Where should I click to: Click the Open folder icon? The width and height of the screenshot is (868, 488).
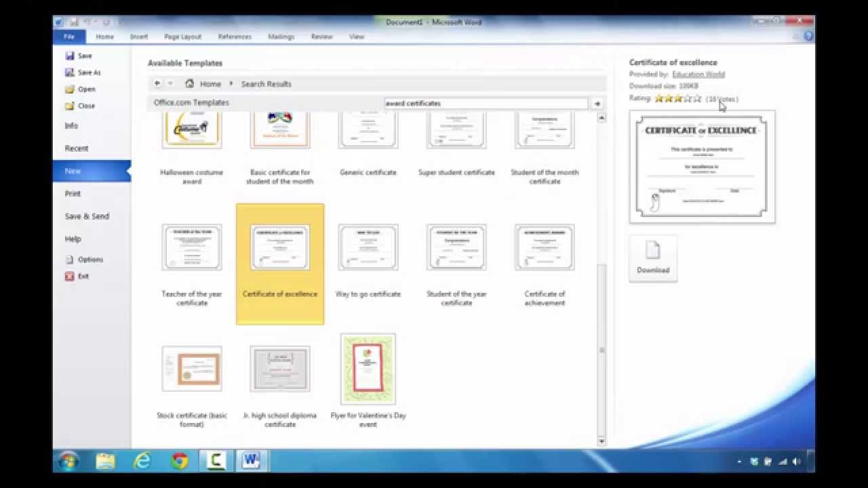(69, 89)
